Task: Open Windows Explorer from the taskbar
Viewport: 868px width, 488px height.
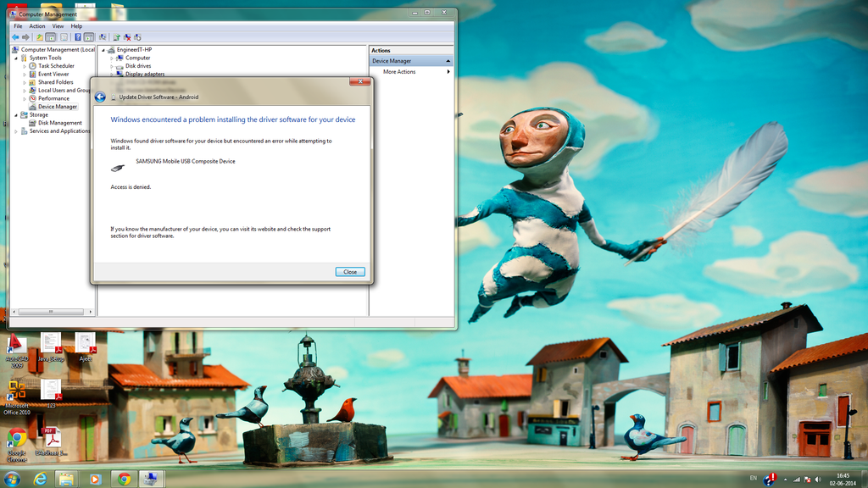Action: (66, 479)
